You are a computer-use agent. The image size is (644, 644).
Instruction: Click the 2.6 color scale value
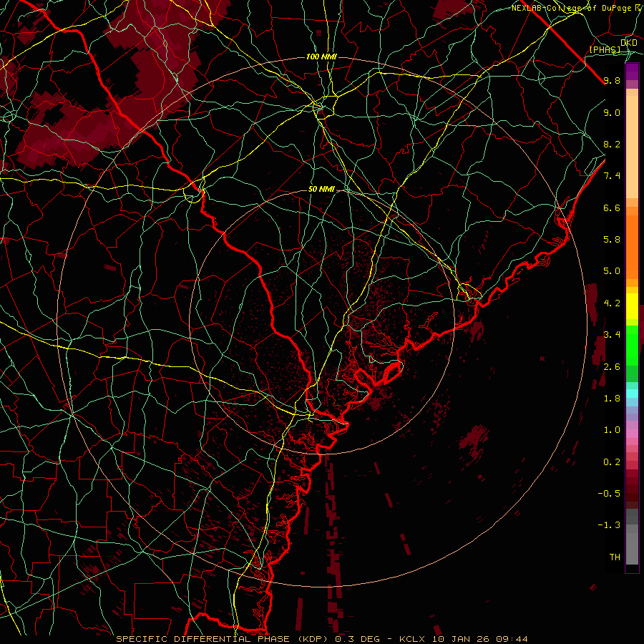coord(612,367)
